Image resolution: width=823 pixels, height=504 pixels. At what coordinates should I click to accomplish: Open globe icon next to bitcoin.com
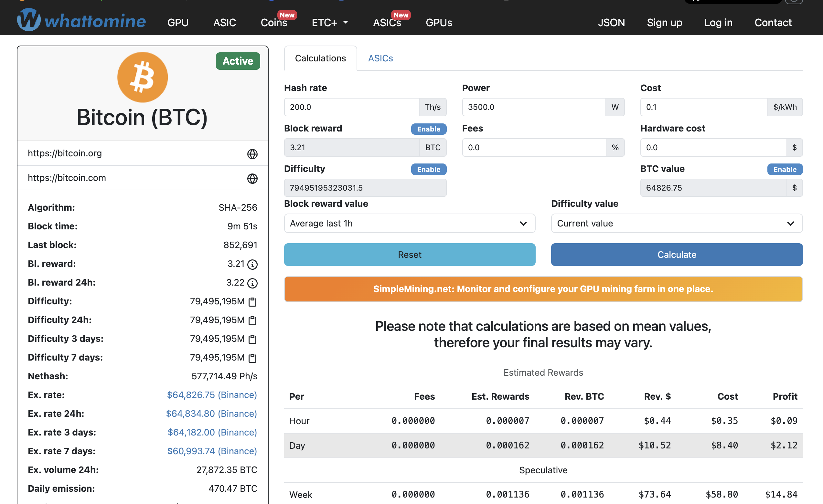click(x=252, y=179)
